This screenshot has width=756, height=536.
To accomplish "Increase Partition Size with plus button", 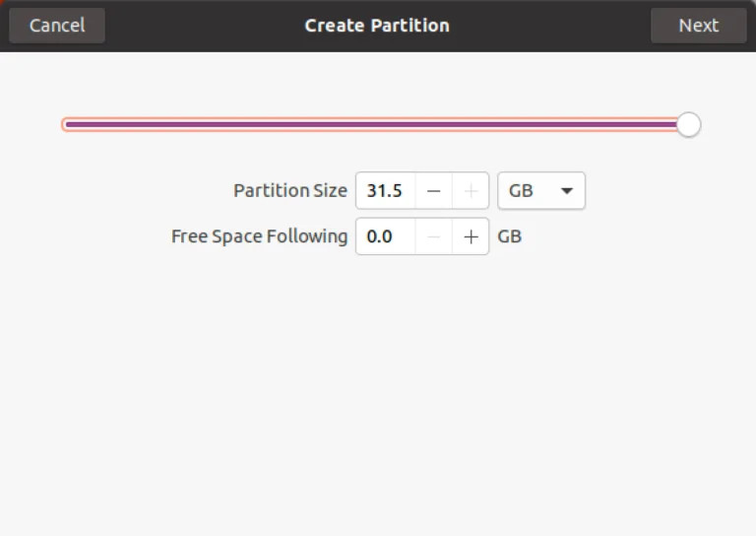I will click(472, 191).
